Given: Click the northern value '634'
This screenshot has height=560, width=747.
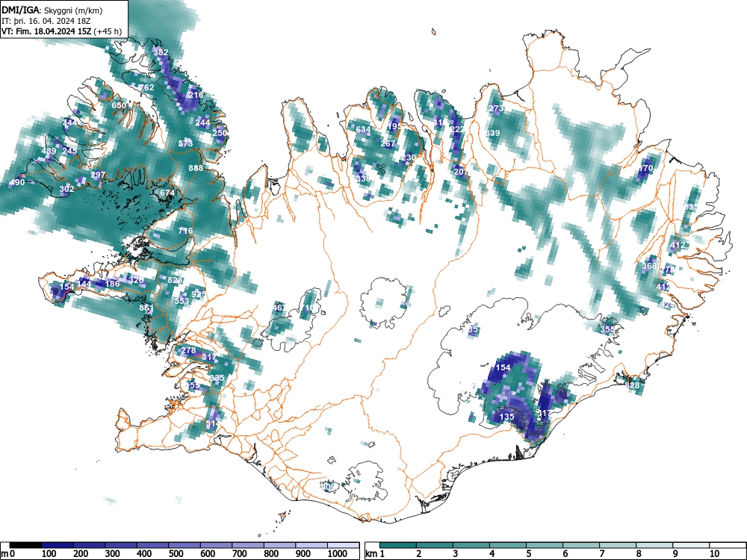Looking at the screenshot, I should click(363, 129).
